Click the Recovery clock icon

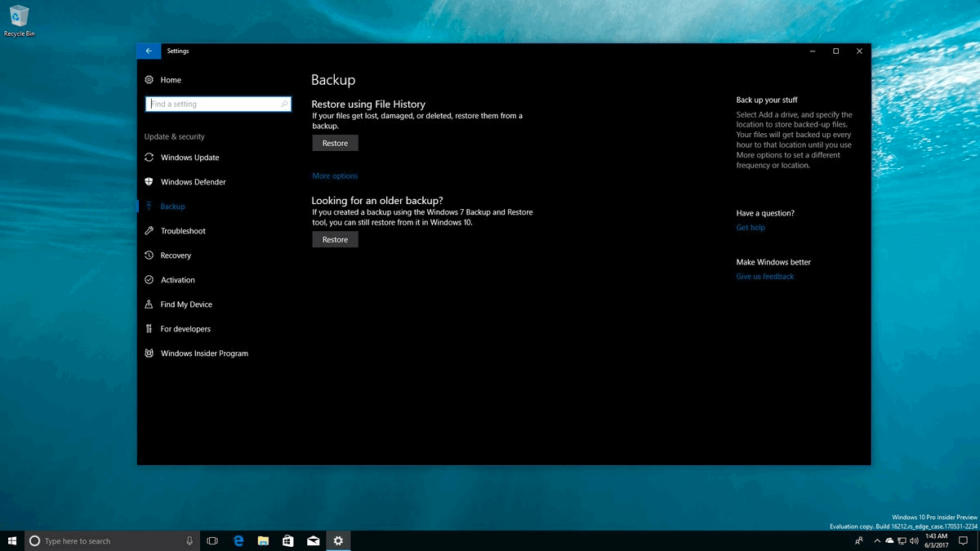[149, 256]
